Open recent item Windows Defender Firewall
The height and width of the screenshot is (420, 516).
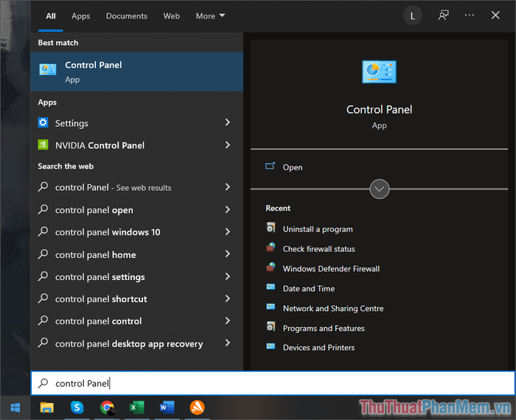point(331,269)
